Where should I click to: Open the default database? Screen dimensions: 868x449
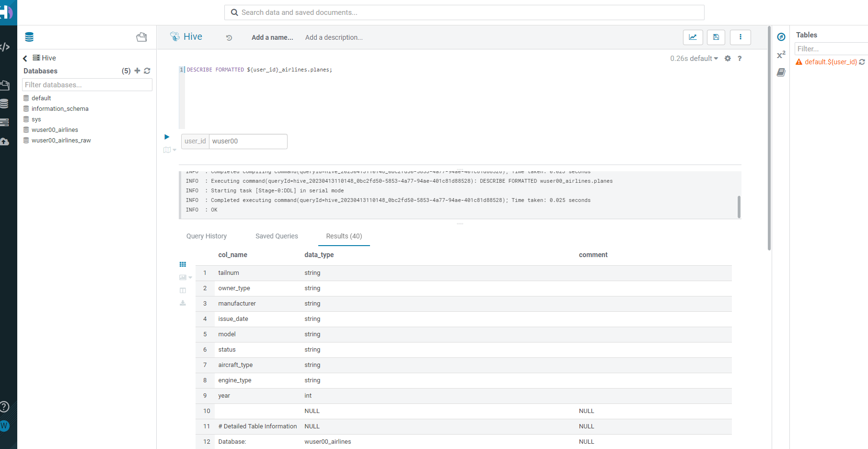(x=41, y=98)
